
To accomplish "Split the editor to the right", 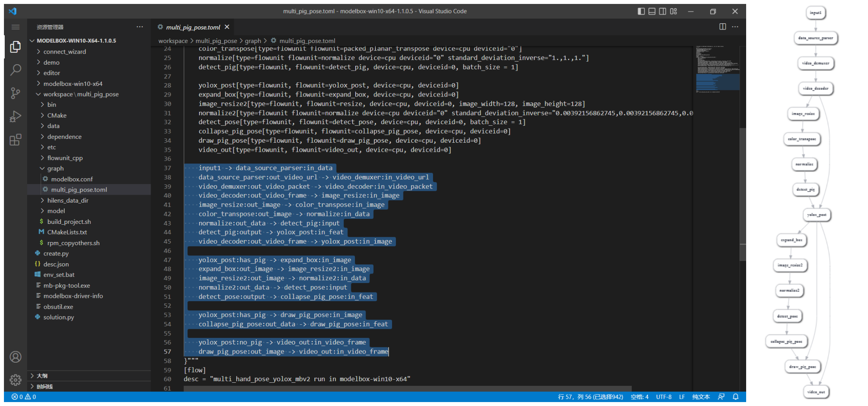I will coord(722,27).
